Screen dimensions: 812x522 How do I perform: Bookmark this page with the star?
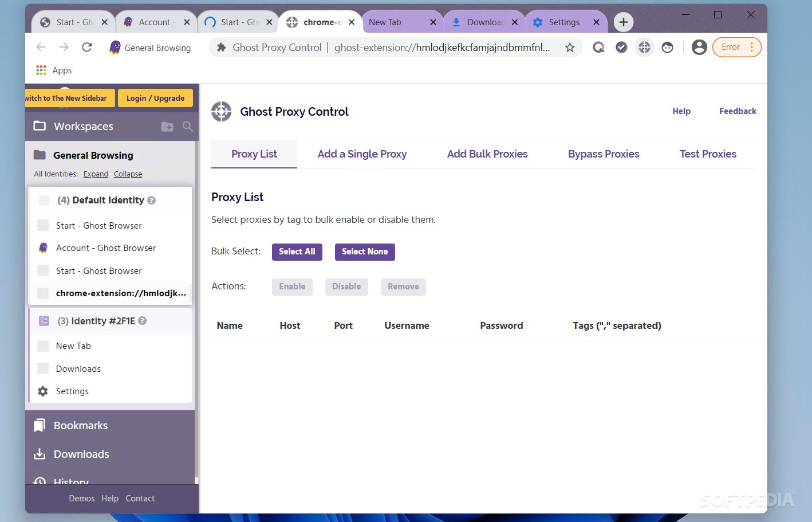tap(569, 48)
